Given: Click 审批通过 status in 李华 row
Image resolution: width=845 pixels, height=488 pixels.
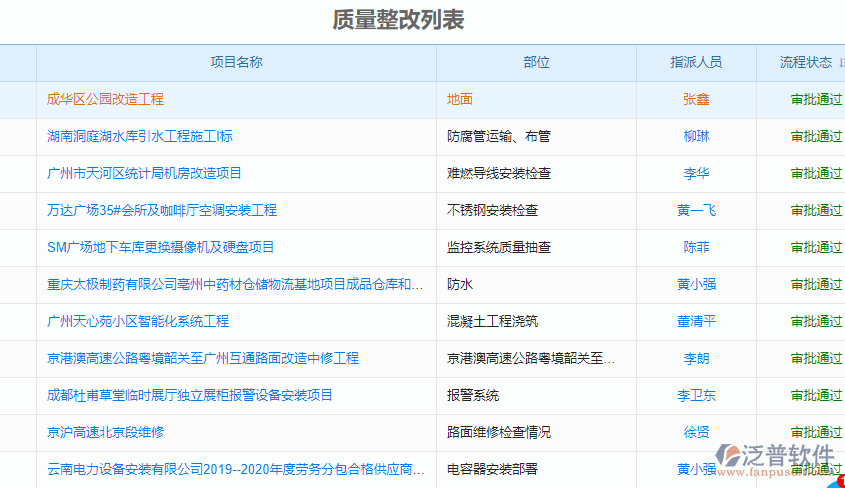Looking at the screenshot, I should click(816, 173).
